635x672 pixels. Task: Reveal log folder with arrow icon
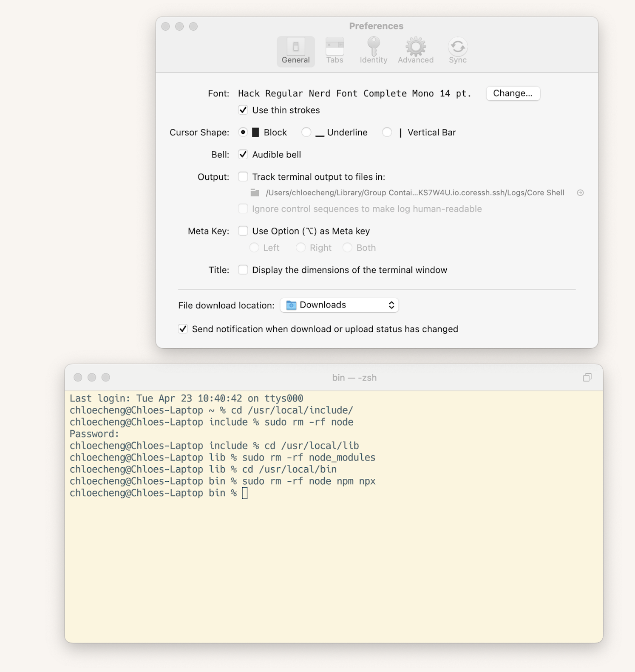point(580,193)
